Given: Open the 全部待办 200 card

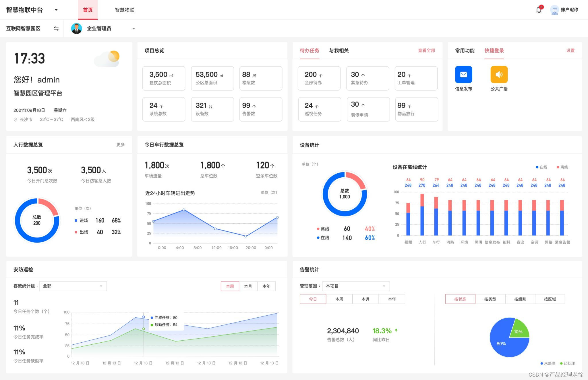Looking at the screenshot, I should [319, 78].
